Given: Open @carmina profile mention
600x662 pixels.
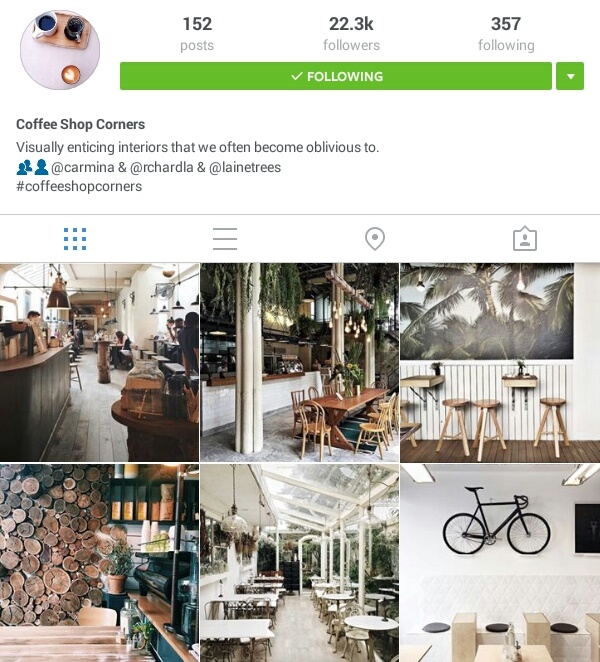Looking at the screenshot, I should click(x=83, y=167).
